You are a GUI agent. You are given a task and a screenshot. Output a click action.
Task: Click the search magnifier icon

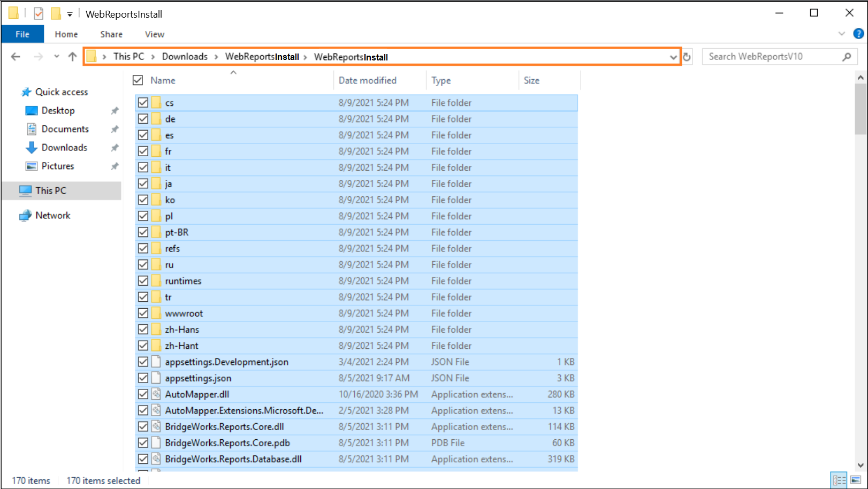(x=847, y=56)
